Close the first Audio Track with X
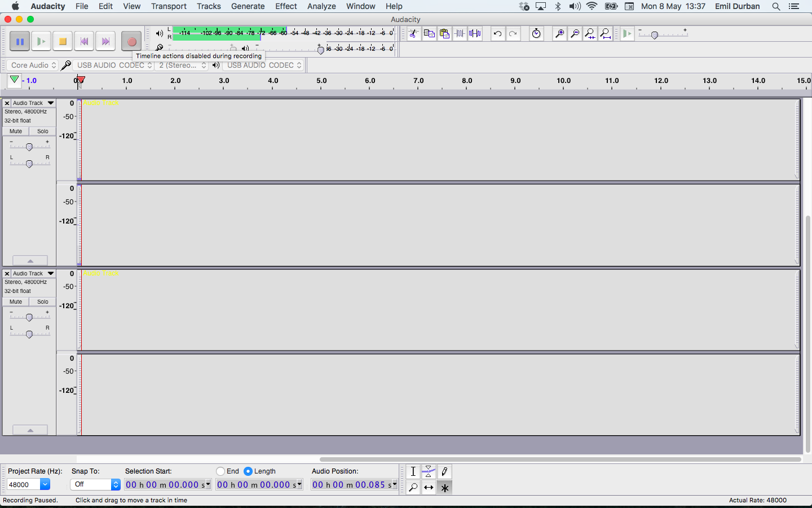This screenshot has height=508, width=812. tap(7, 103)
